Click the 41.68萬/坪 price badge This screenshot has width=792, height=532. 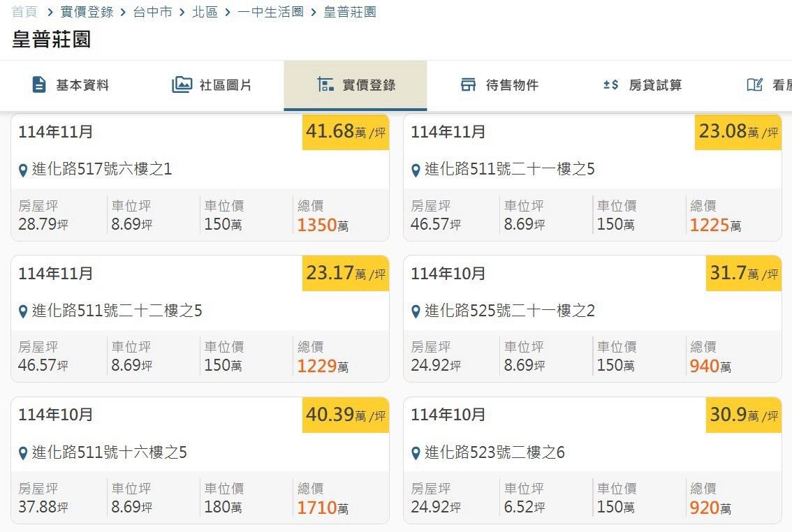(x=346, y=132)
